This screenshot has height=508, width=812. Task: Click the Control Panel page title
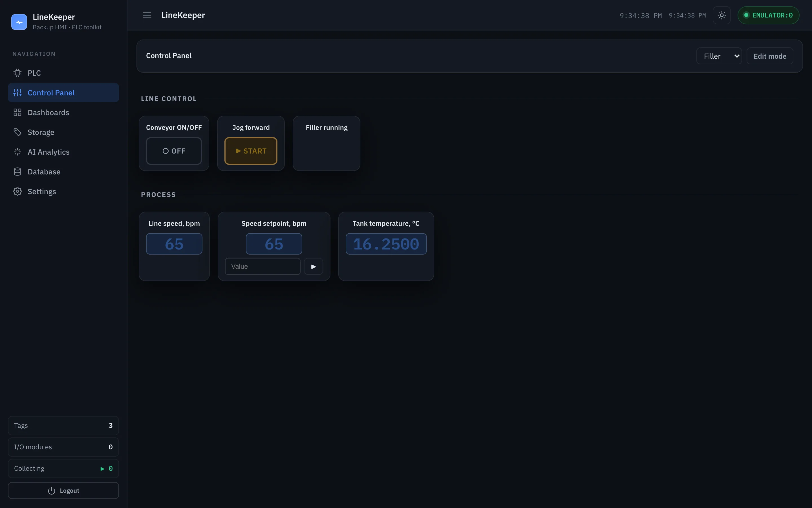click(x=169, y=56)
